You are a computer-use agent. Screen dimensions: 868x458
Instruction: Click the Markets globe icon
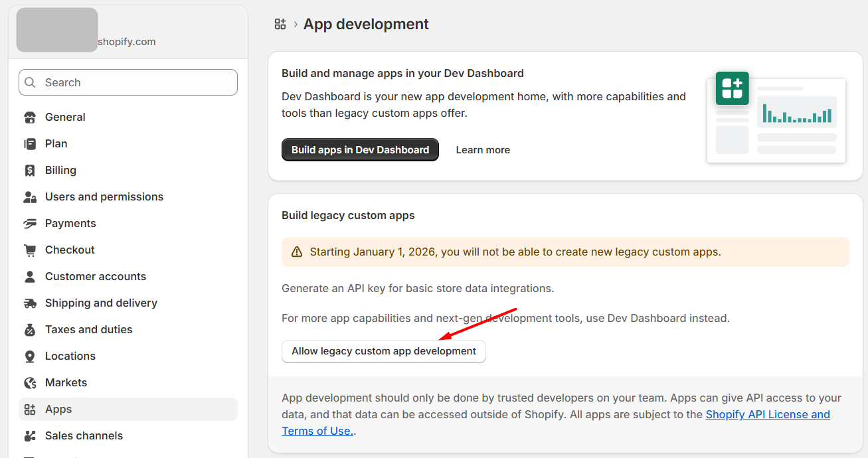[30, 383]
